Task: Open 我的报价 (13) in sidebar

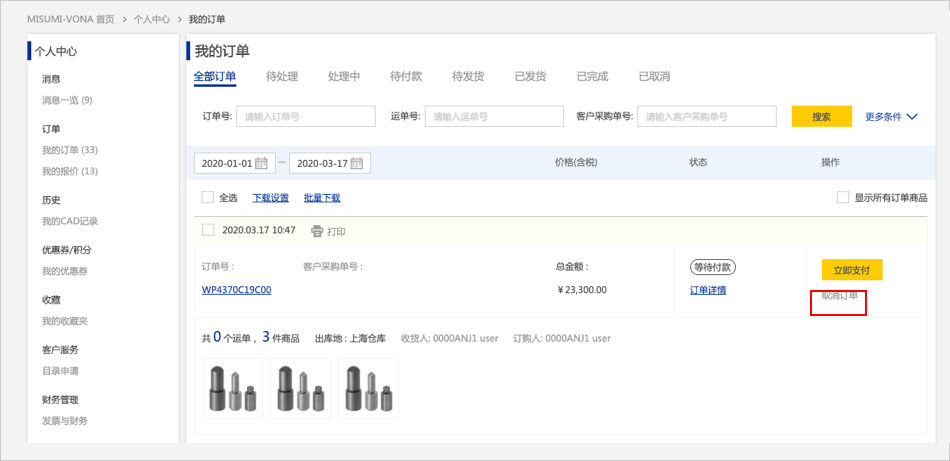Action: click(70, 171)
